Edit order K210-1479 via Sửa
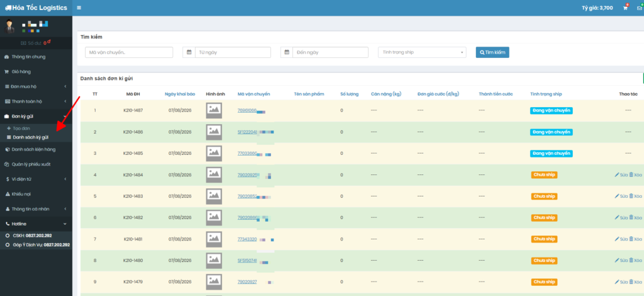Viewport: 644px width, 296px height. (621, 282)
